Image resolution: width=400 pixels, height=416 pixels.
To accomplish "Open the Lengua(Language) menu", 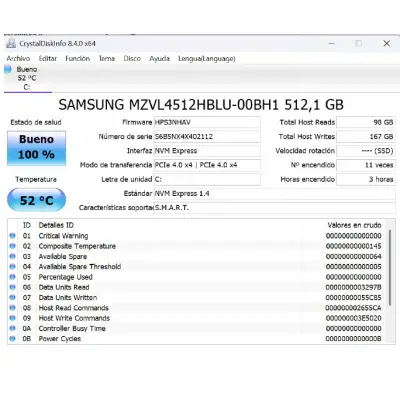I will (x=207, y=59).
